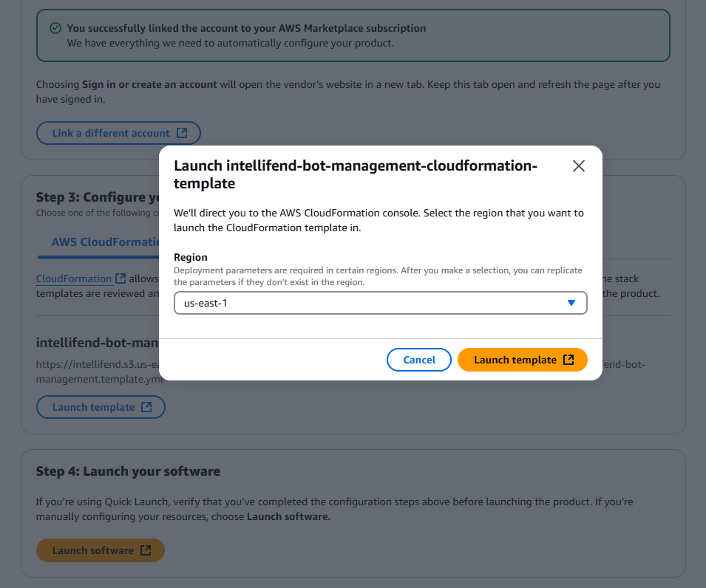The width and height of the screenshot is (706, 588).
Task: Click external-link icon on Launch software button
Action: (x=146, y=550)
